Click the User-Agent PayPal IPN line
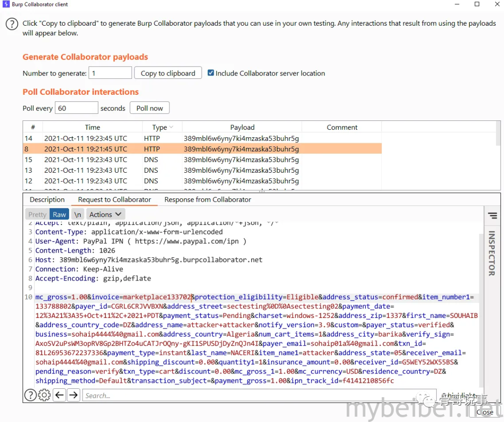This screenshot has width=504, height=422. (141, 241)
